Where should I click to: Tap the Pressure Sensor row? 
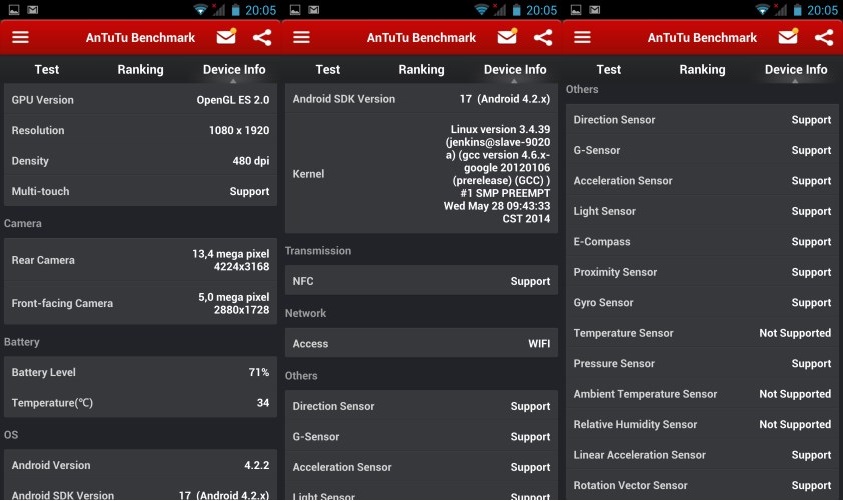tap(702, 363)
